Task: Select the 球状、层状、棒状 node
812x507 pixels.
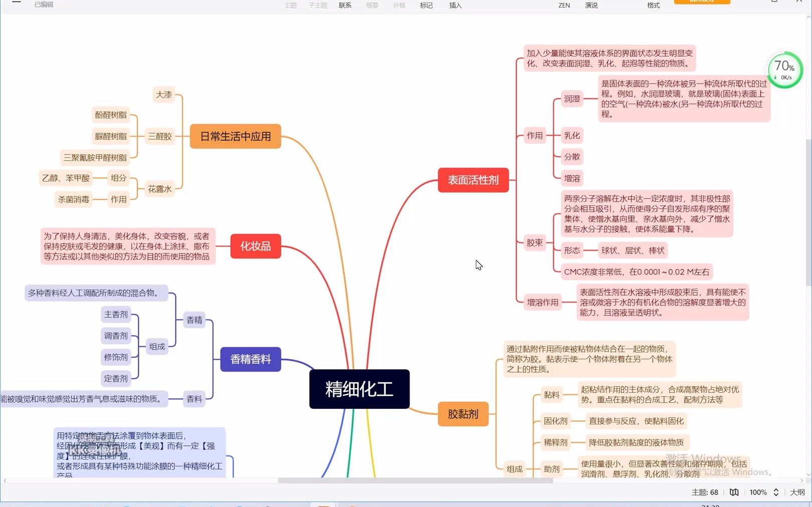Action: point(633,250)
